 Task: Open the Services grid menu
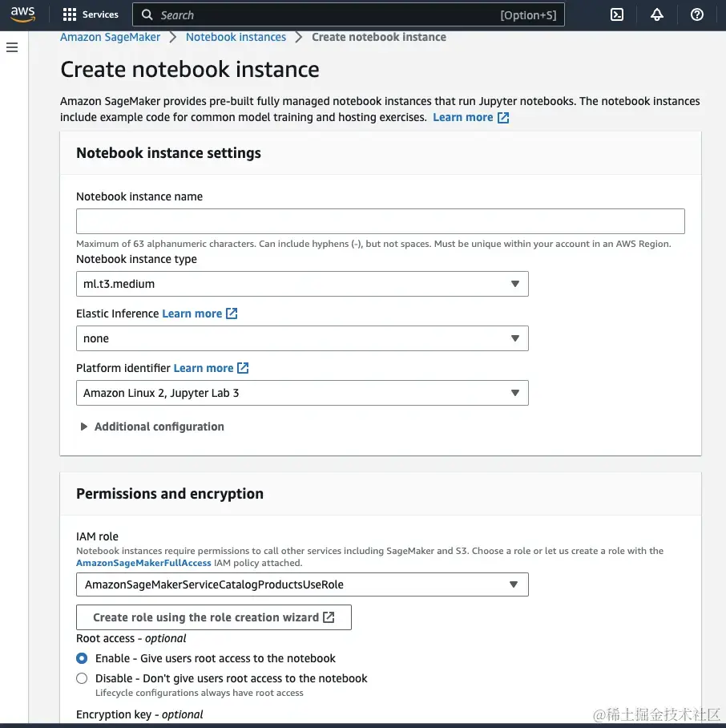(x=90, y=14)
